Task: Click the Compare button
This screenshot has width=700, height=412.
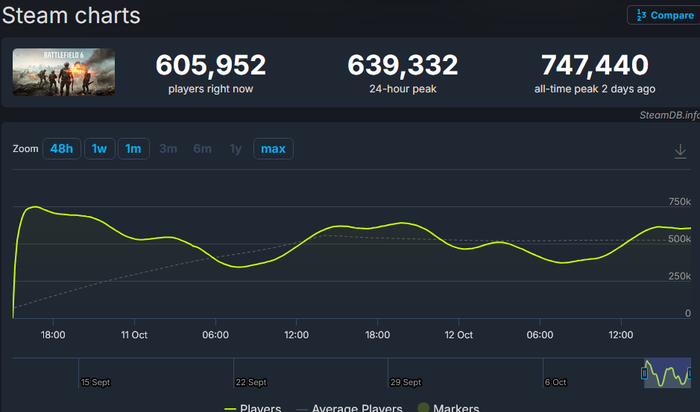Action: pyautogui.click(x=660, y=15)
